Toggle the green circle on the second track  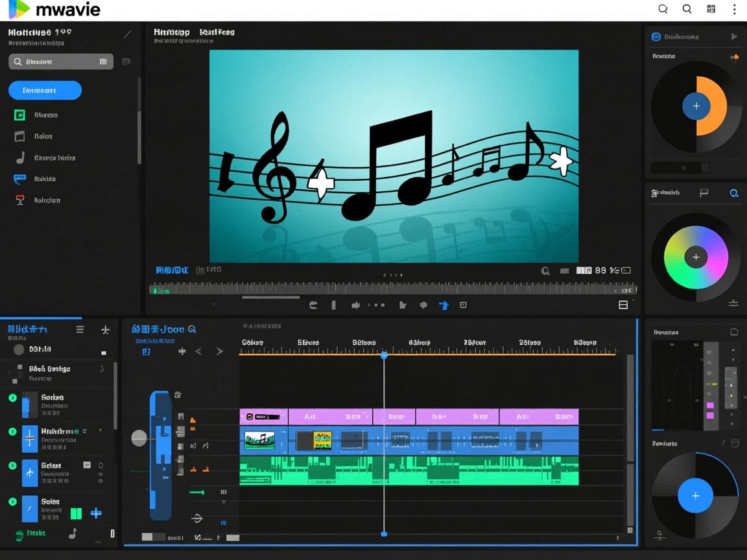[12, 431]
